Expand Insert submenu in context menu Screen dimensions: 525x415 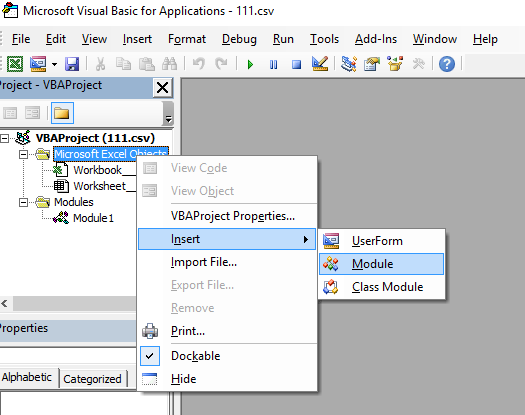click(227, 239)
